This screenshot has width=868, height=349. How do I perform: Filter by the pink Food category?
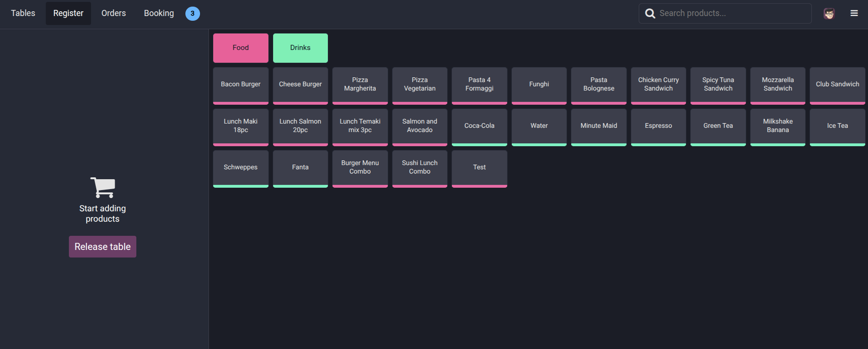point(241,48)
